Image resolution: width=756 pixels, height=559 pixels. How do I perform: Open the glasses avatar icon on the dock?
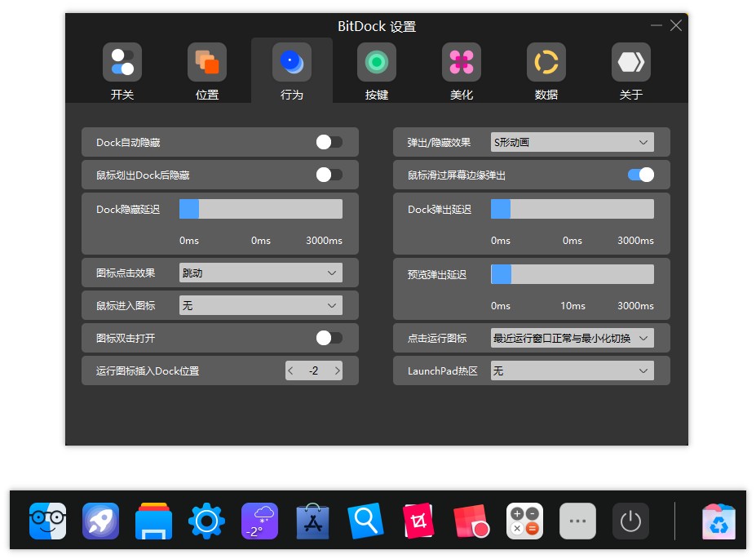pyautogui.click(x=47, y=520)
